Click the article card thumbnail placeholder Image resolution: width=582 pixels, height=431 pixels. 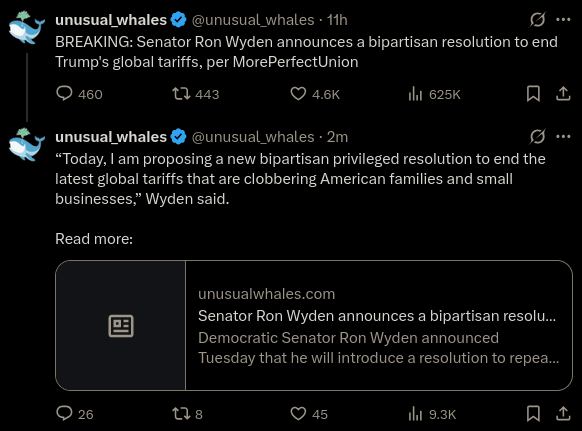pyautogui.click(x=121, y=325)
